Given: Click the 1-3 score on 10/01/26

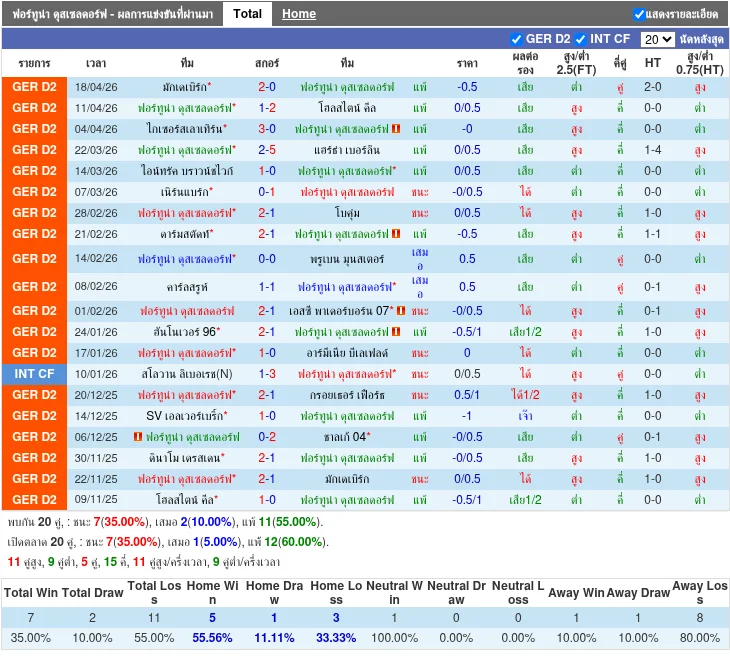Looking at the screenshot, I should (267, 374).
